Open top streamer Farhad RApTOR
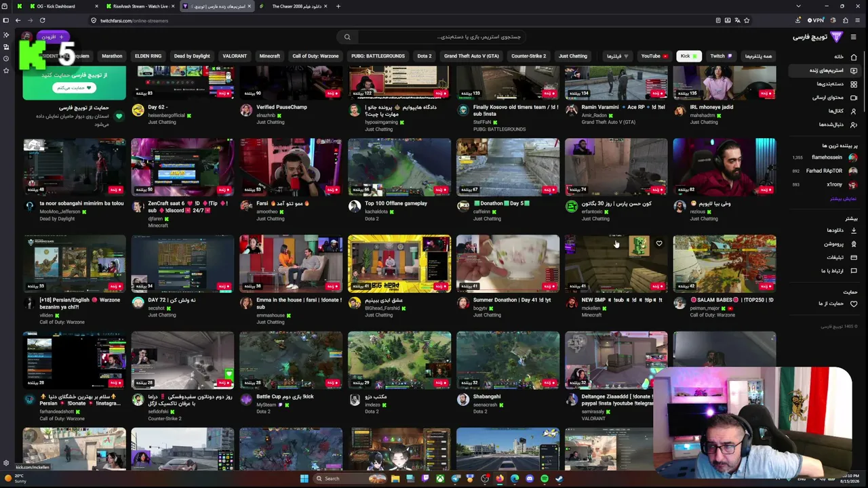Image resolution: width=868 pixels, height=488 pixels. point(825,171)
